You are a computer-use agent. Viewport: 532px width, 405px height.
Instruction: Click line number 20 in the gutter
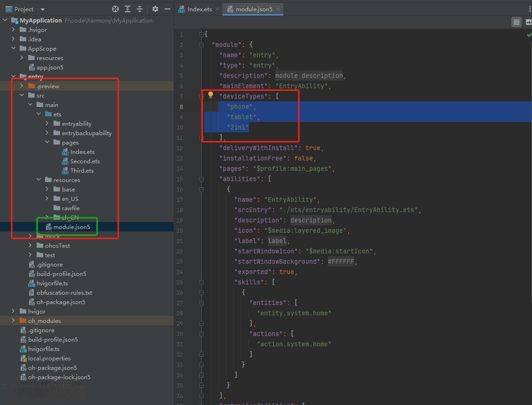click(x=180, y=230)
